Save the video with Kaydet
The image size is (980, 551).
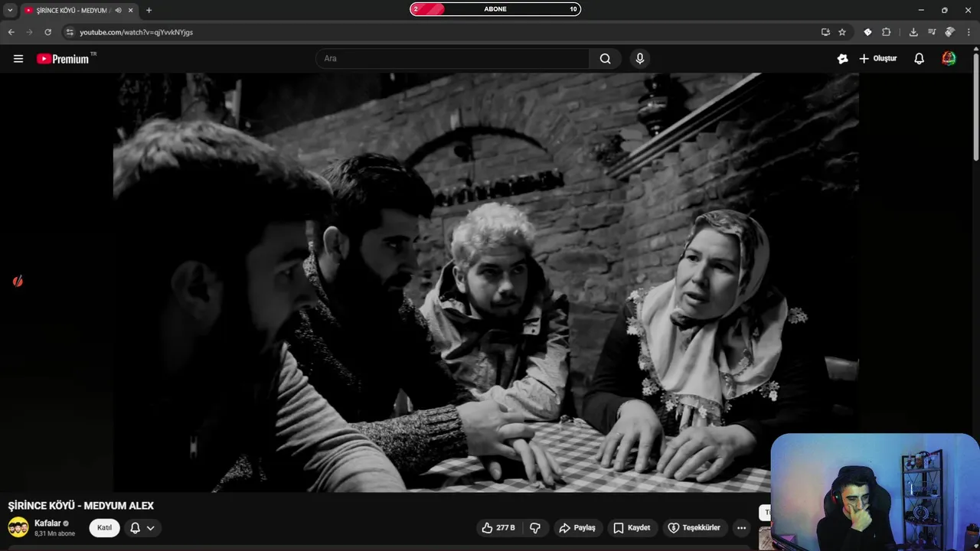point(632,528)
